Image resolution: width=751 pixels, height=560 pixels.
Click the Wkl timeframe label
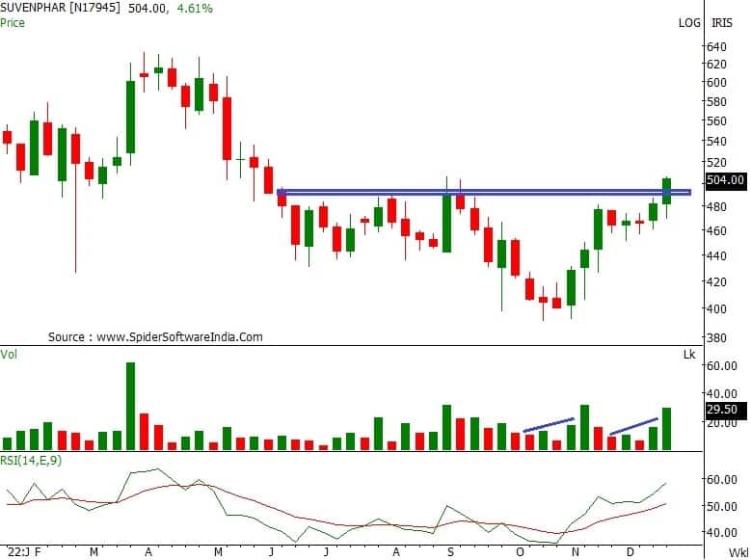tap(739, 553)
